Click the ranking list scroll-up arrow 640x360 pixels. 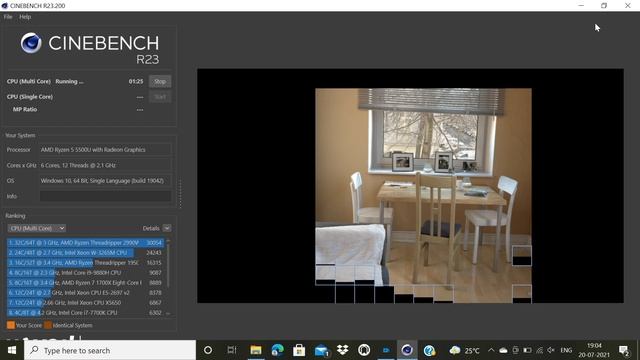pyautogui.click(x=168, y=241)
